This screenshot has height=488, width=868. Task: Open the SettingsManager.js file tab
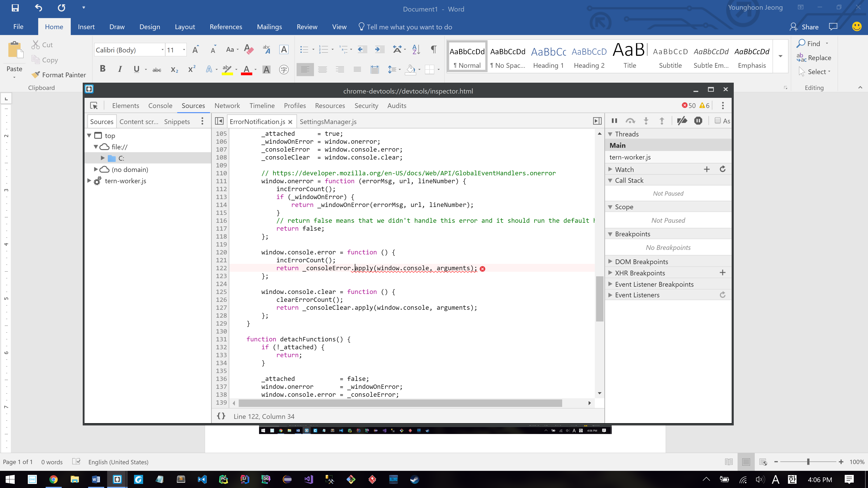(328, 122)
